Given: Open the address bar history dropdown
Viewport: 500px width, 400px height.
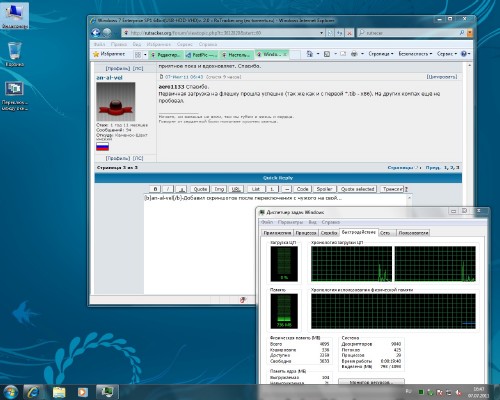Looking at the screenshot, I should pos(321,33).
